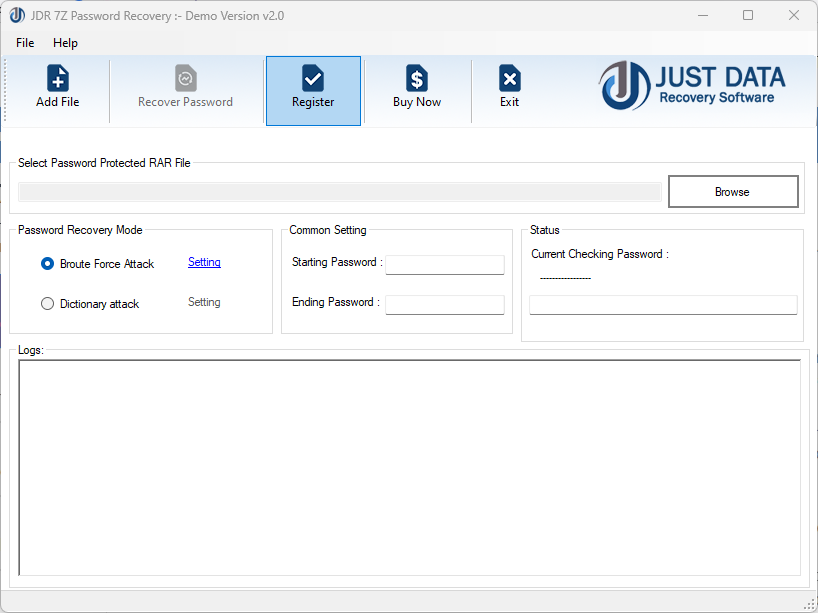Image resolution: width=818 pixels, height=613 pixels.
Task: Click Browse to choose a RAR file
Action: (x=732, y=191)
